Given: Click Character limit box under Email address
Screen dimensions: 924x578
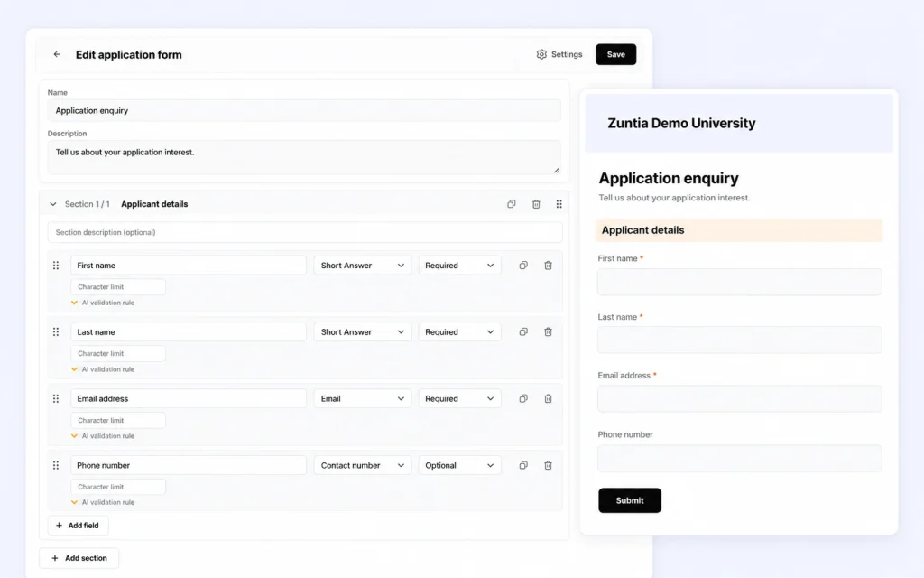Looking at the screenshot, I should click(x=118, y=421).
